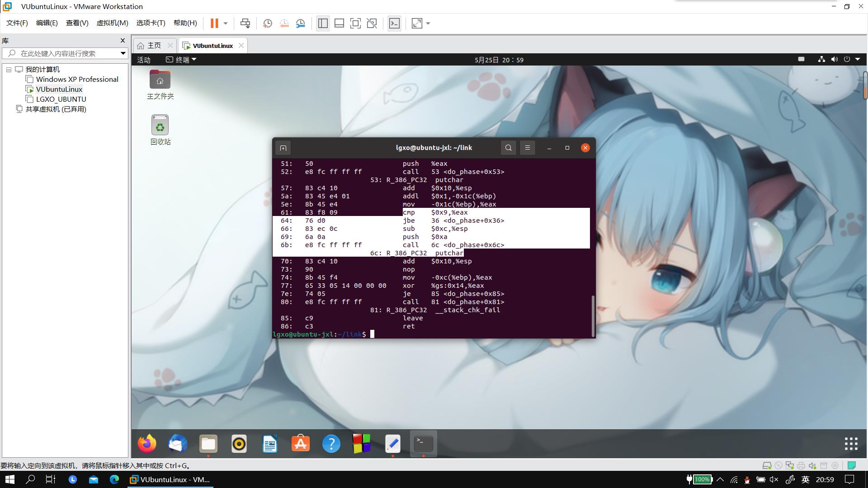This screenshot has height=488, width=868.
Task: Expand the library search dropdown arrow
Action: (x=123, y=53)
